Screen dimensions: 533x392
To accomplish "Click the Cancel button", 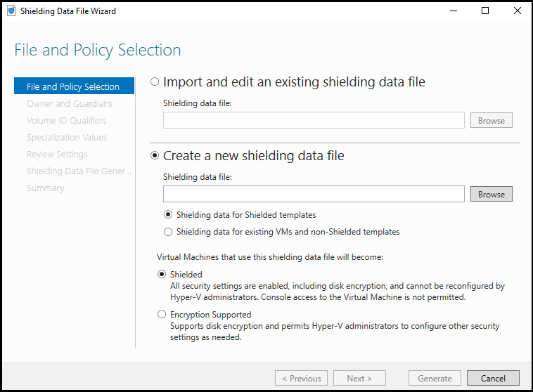I will coord(493,378).
